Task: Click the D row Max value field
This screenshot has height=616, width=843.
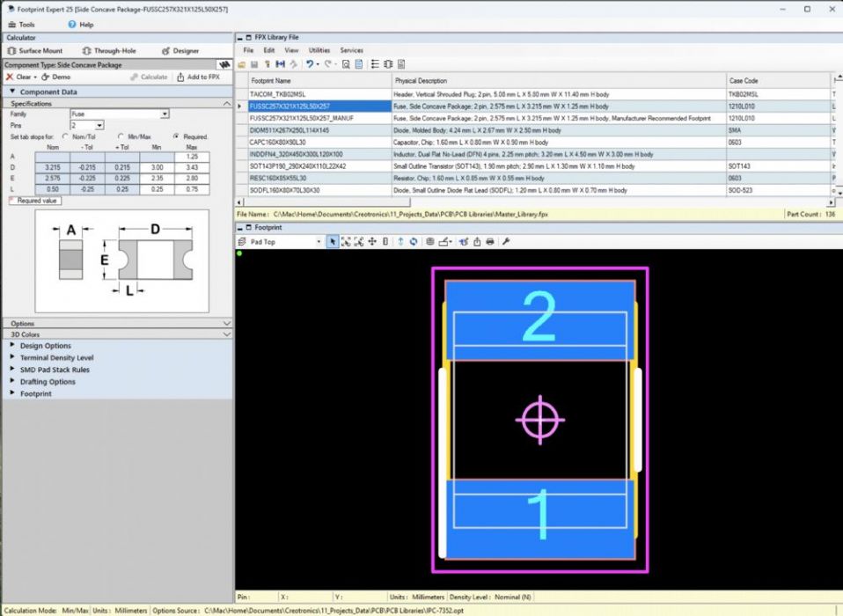Action: pos(187,166)
